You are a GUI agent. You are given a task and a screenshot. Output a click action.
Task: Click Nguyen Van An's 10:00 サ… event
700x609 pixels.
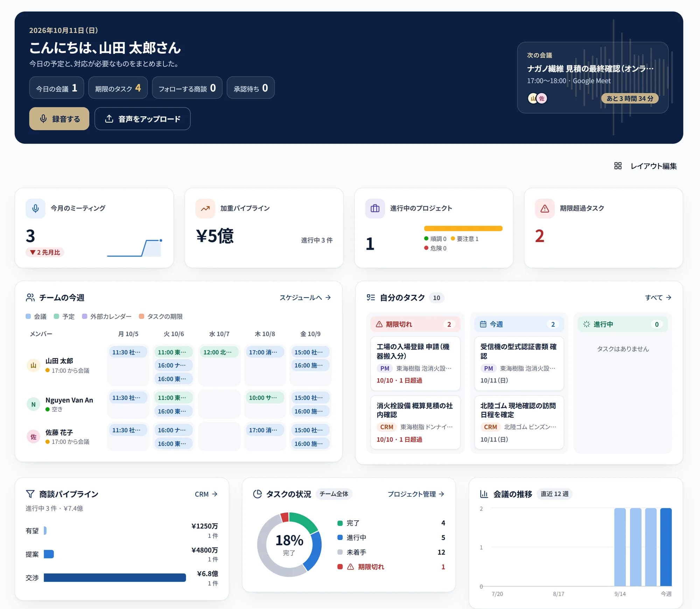click(x=265, y=397)
